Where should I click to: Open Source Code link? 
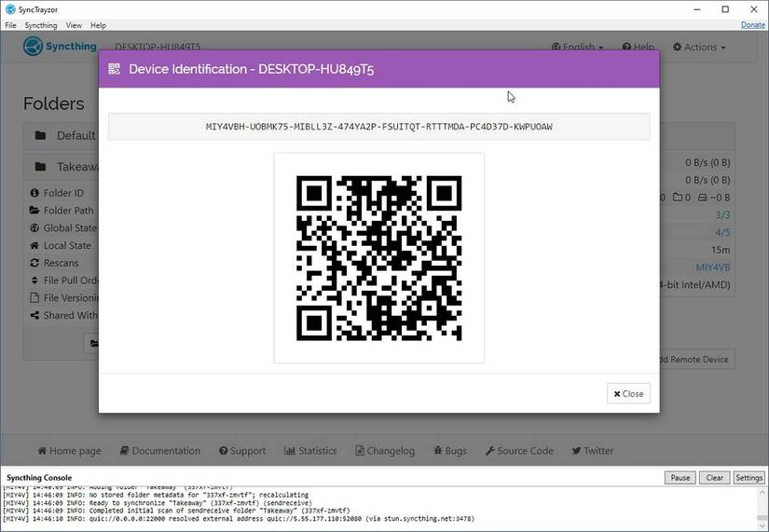pos(519,451)
